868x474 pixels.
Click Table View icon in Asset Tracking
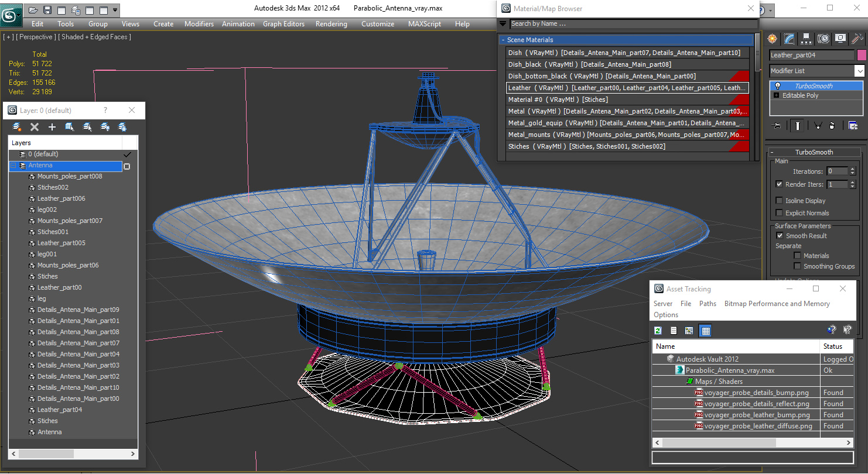(x=705, y=331)
